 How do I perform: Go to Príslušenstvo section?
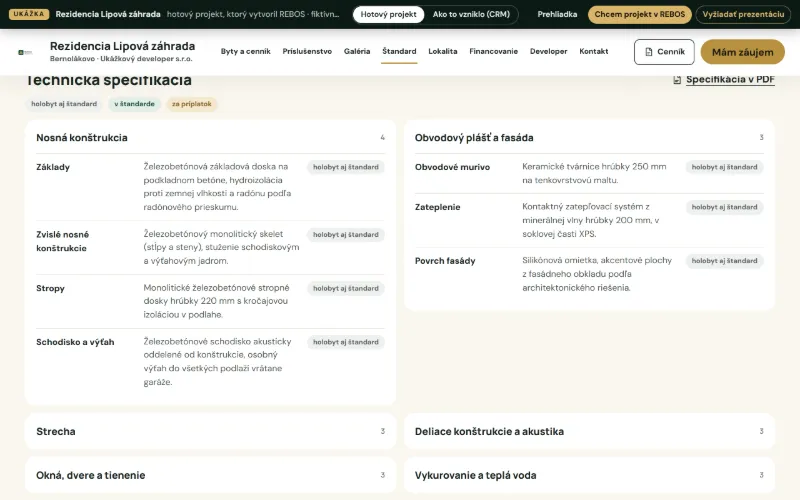point(307,52)
